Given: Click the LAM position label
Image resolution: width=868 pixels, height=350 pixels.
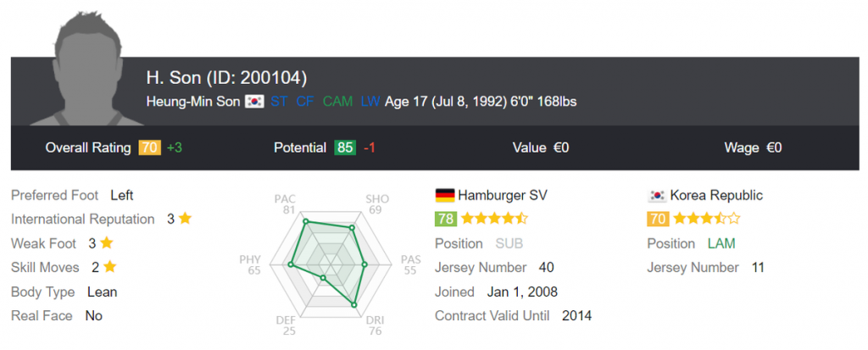Looking at the screenshot, I should click(x=721, y=243).
